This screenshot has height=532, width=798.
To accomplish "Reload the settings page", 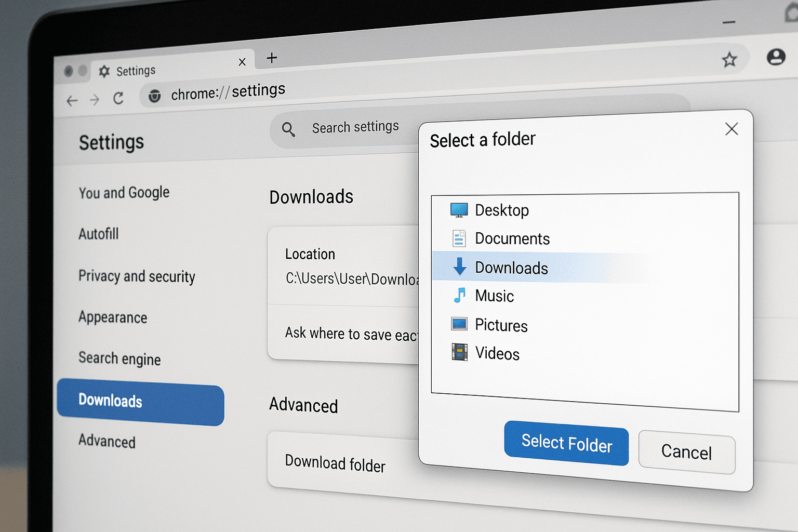I will coord(118,98).
